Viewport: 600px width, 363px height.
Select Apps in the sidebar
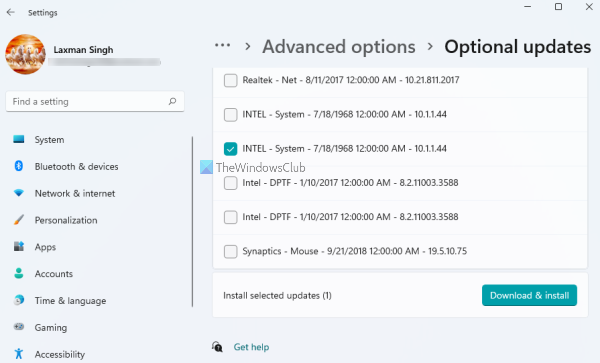point(45,247)
